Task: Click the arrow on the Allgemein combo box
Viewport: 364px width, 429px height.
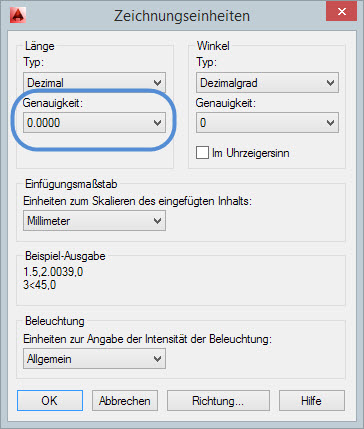Action: pyautogui.click(x=157, y=359)
